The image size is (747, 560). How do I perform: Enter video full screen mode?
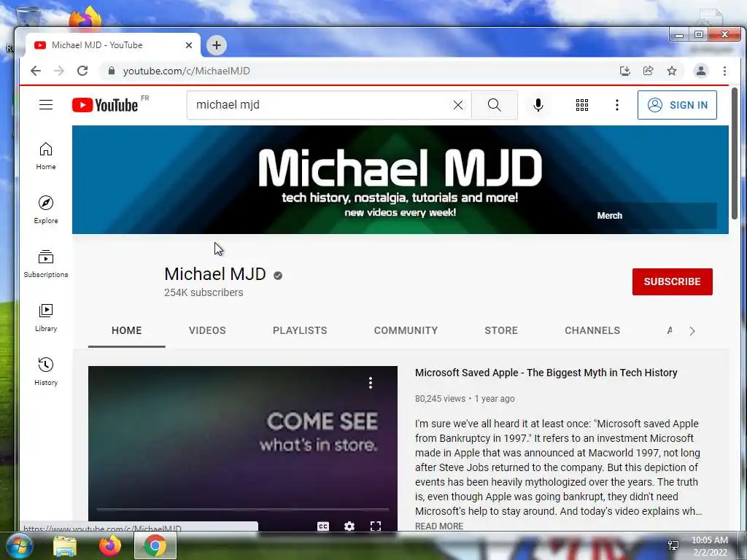point(376,526)
